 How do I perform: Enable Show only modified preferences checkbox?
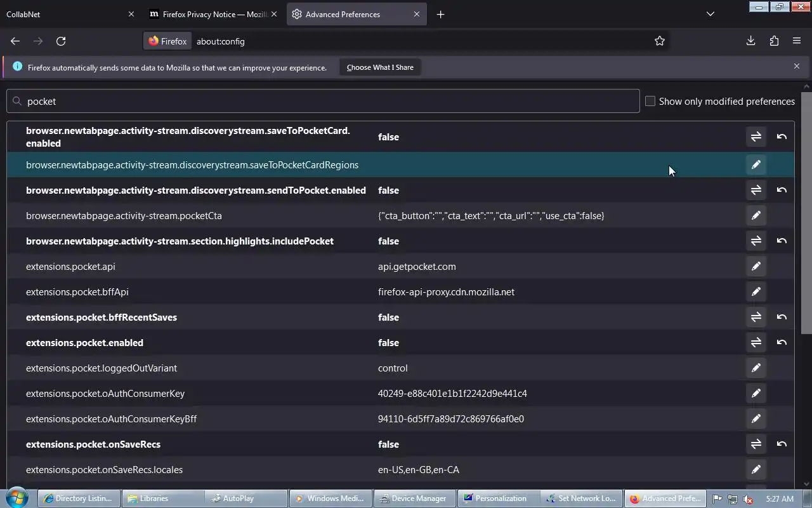coord(650,101)
